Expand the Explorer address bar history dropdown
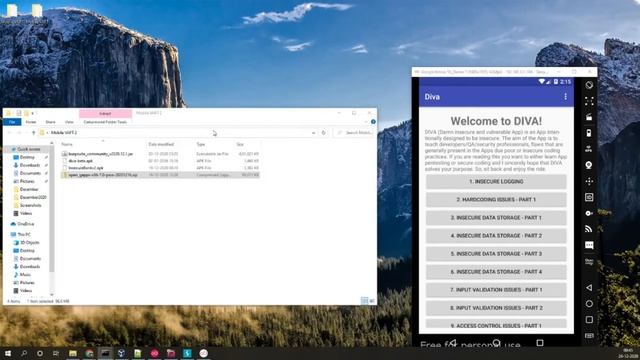The height and width of the screenshot is (360, 640). (313, 133)
